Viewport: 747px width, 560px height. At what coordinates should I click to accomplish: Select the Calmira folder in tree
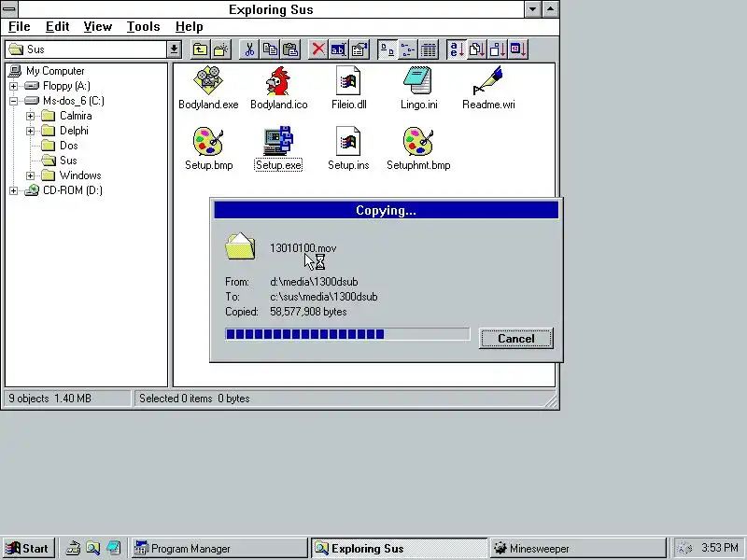66,116
